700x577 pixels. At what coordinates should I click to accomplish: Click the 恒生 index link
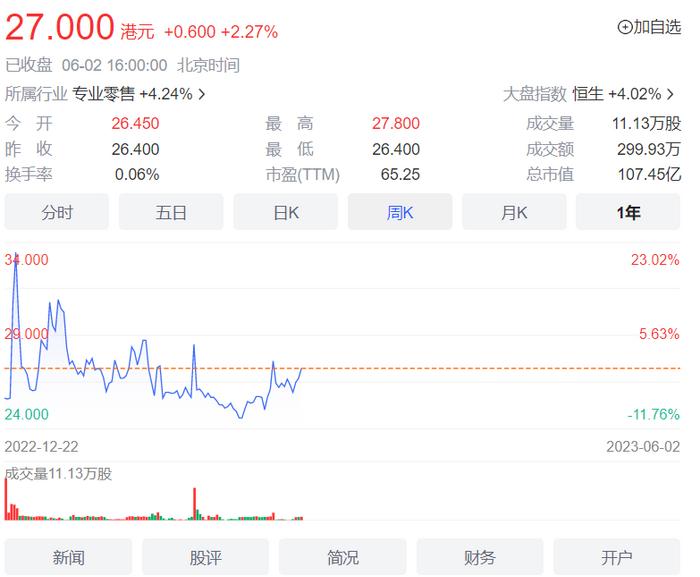coord(588,95)
